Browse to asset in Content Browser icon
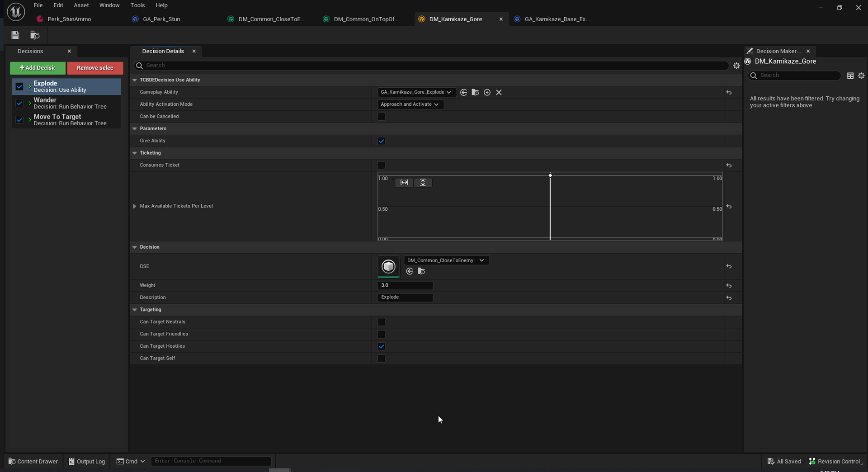The width and height of the screenshot is (868, 472). [x=35, y=35]
